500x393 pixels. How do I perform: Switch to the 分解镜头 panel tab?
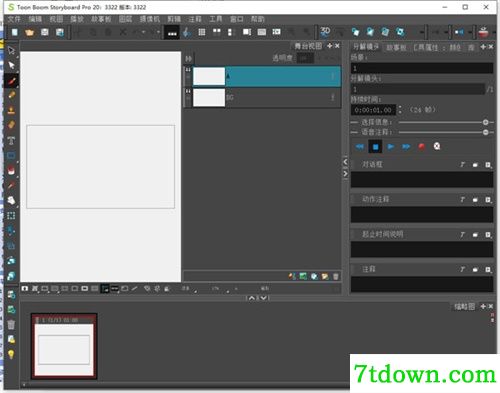(x=366, y=47)
